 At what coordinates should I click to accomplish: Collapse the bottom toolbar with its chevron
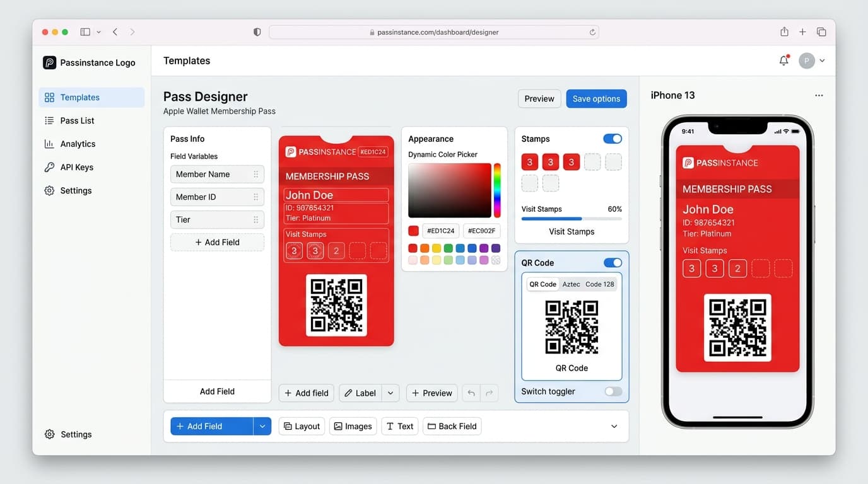[x=614, y=427]
